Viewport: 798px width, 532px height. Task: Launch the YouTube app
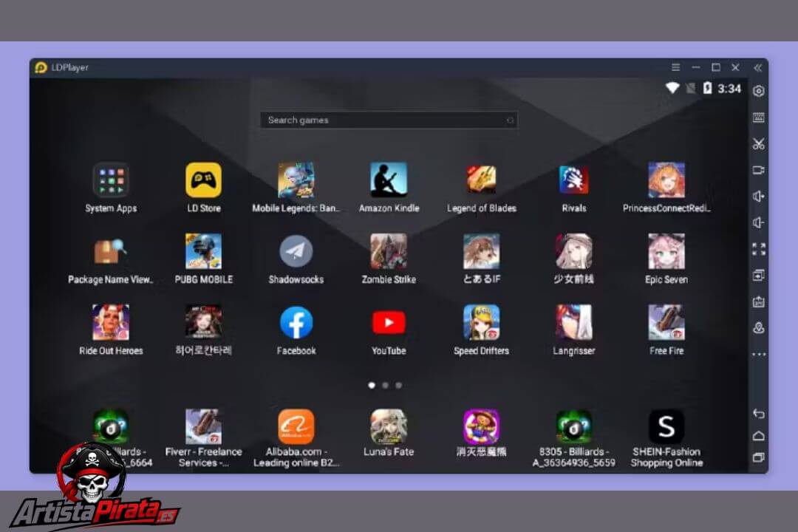(389, 323)
